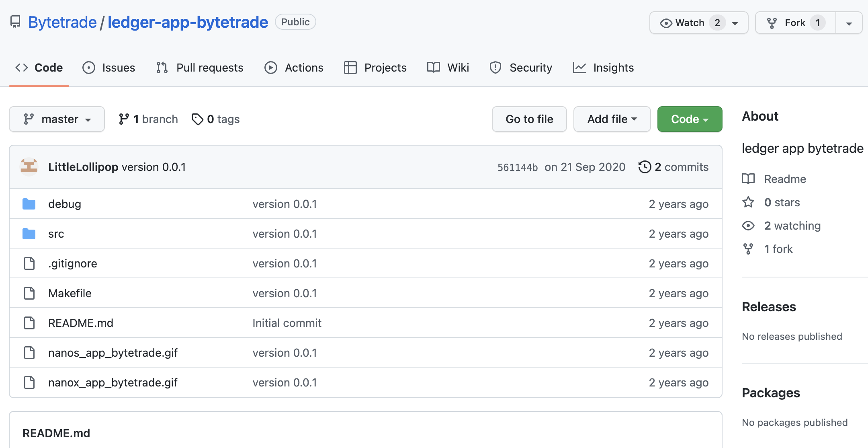Click the tag icon beside 0 tags
The height and width of the screenshot is (448, 868).
(x=197, y=119)
